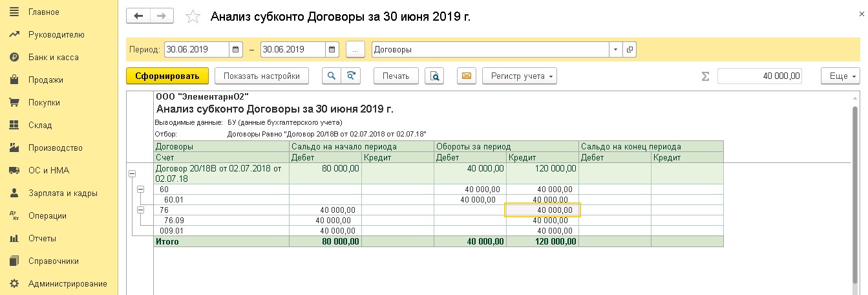Open the Еще menu
868x295 pixels.
coord(840,76)
